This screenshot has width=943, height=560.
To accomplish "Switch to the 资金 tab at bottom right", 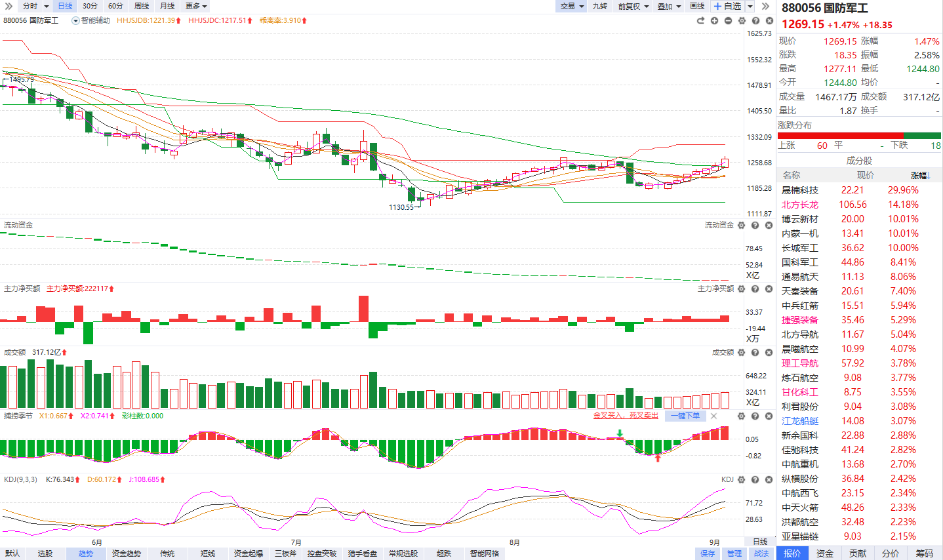I will [825, 553].
